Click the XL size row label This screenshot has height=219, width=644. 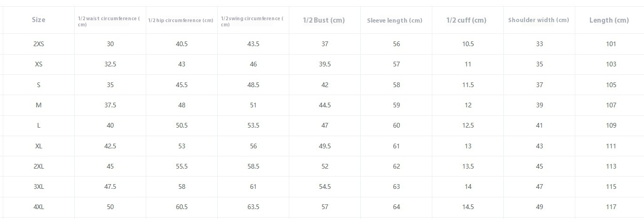[39, 146]
